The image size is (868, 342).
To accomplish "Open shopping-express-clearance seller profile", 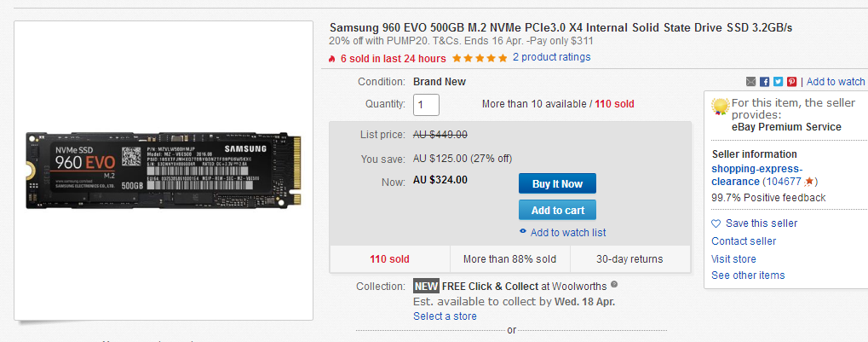I will point(756,175).
